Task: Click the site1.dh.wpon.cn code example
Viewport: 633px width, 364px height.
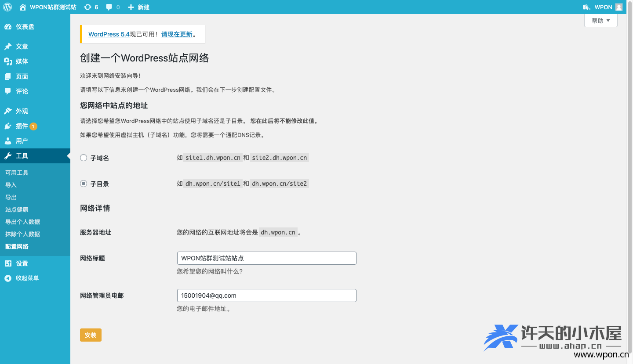Action: point(213,158)
